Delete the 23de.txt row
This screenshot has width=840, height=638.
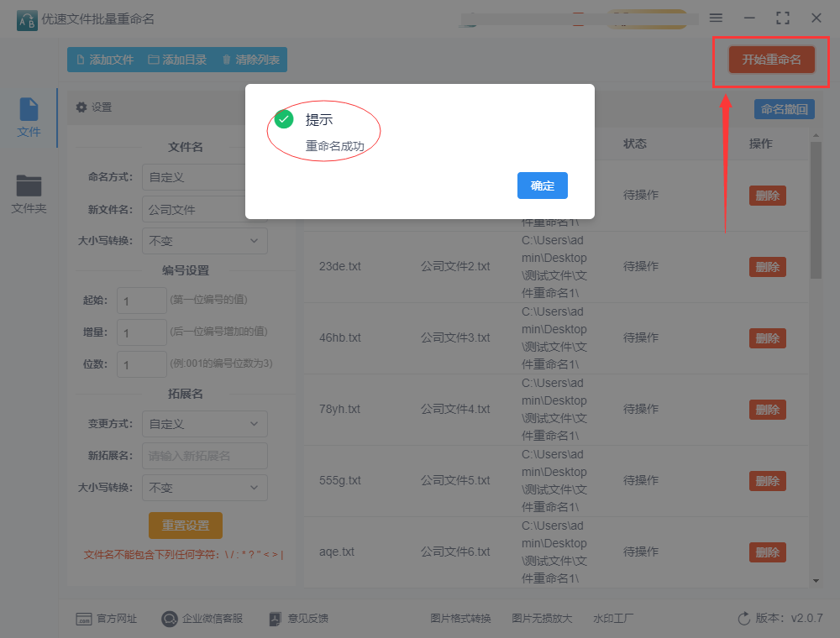tap(768, 267)
